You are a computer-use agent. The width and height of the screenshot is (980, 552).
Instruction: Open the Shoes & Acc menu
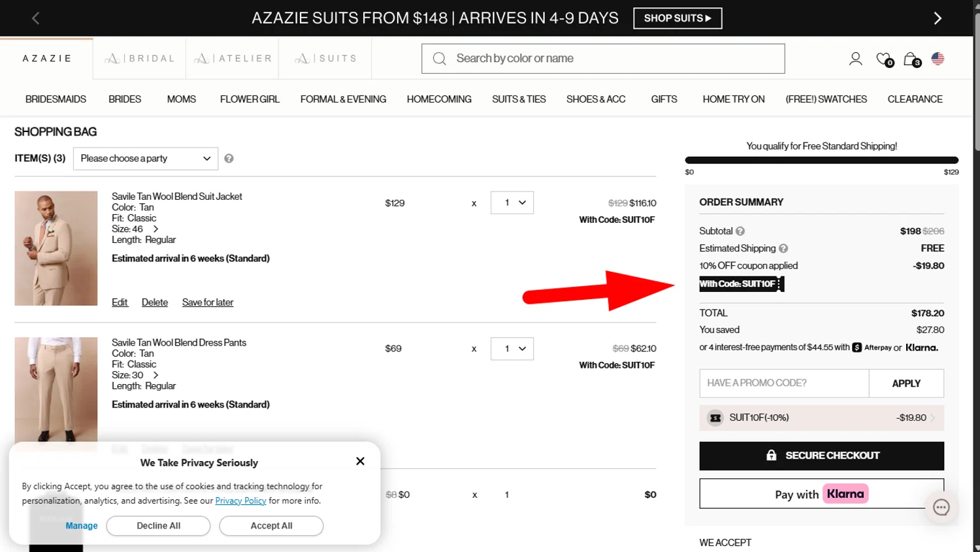[x=596, y=99]
